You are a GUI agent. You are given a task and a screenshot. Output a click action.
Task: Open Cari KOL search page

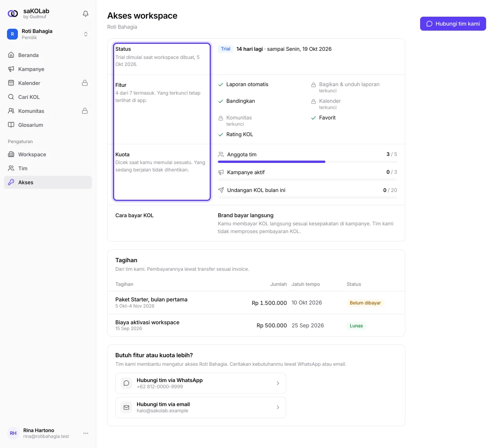48,97
